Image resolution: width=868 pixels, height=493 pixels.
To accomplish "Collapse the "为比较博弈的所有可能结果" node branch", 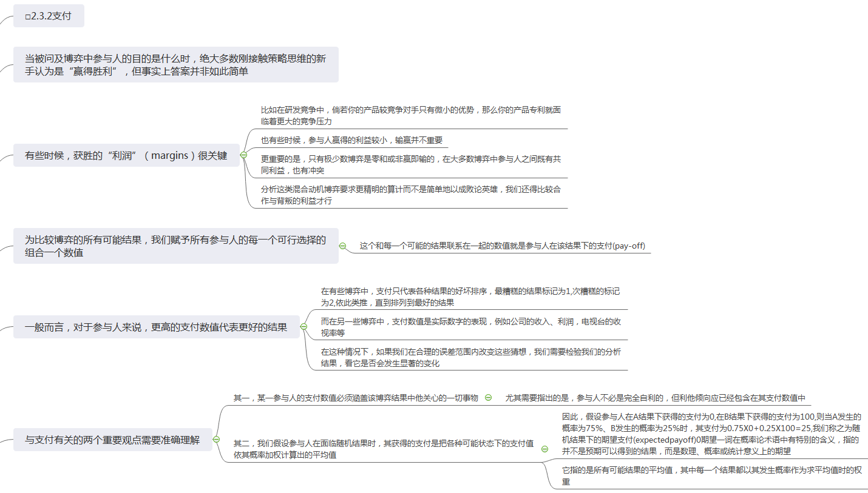I will tap(343, 246).
